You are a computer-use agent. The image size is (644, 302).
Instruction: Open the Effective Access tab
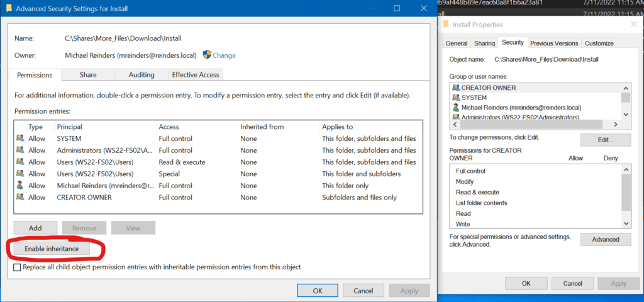(196, 75)
